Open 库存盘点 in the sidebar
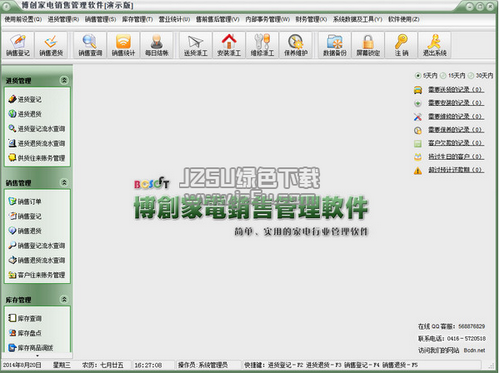Viewport: 500px width, 373px height. (25, 333)
